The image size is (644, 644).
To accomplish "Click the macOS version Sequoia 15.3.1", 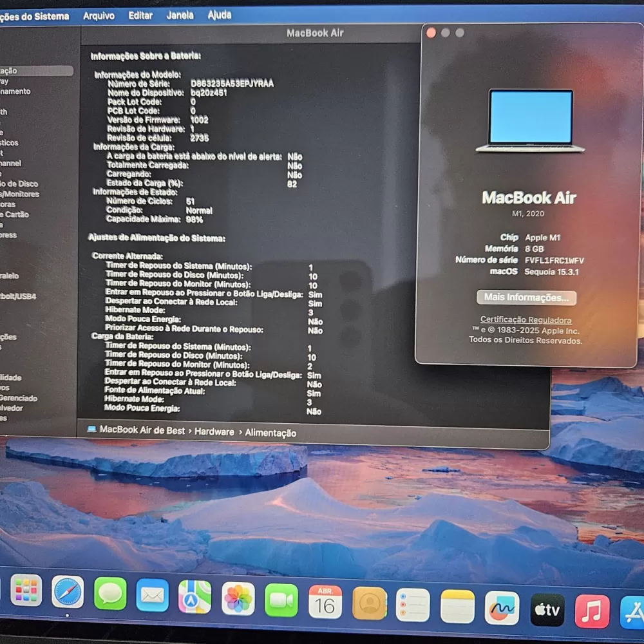I will pyautogui.click(x=552, y=272).
